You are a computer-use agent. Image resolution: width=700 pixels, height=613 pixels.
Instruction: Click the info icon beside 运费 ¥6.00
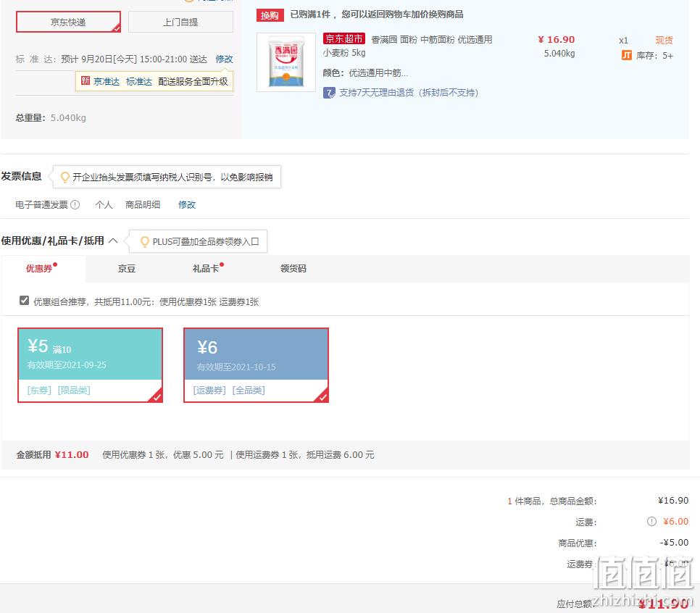(651, 521)
